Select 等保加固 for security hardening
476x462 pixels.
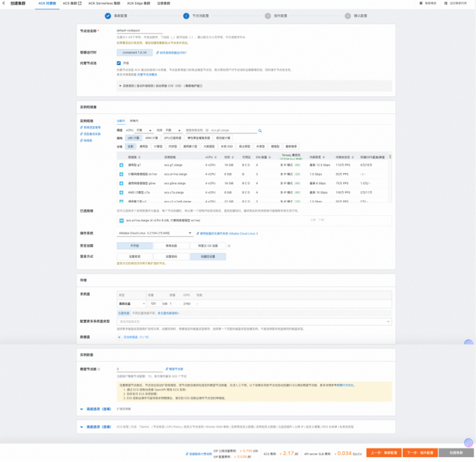coord(171,246)
